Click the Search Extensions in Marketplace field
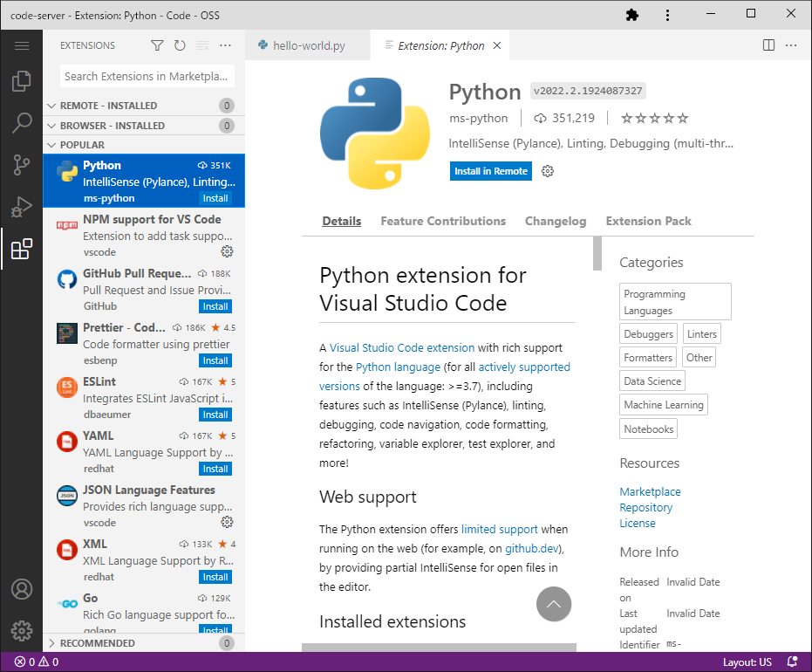This screenshot has width=812, height=672. tap(147, 76)
